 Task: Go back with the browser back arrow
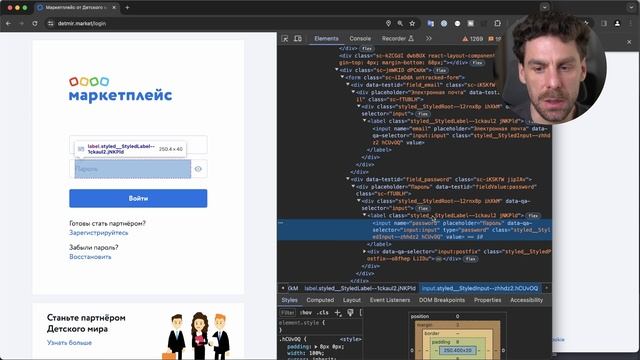pyautogui.click(x=9, y=24)
